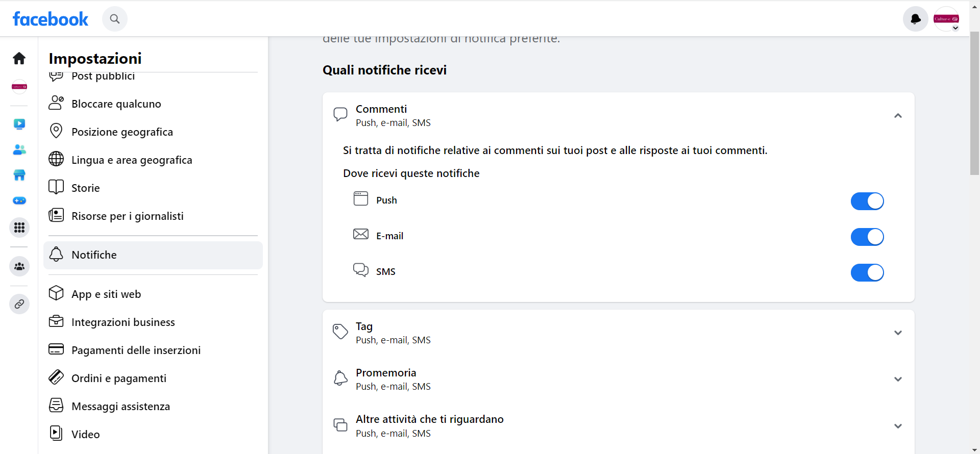Open the apps grid menu icon
Viewport: 980px width, 454px height.
19,228
